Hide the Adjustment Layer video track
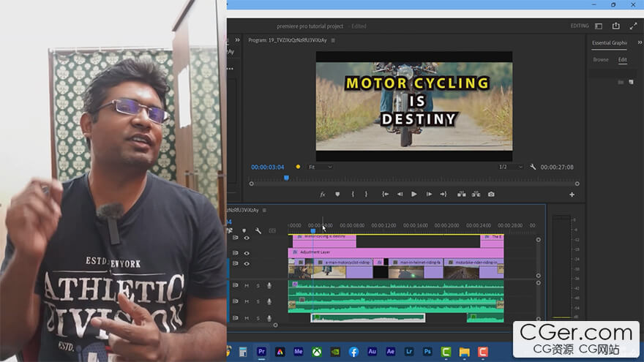The height and width of the screenshot is (362, 644). coord(247,253)
